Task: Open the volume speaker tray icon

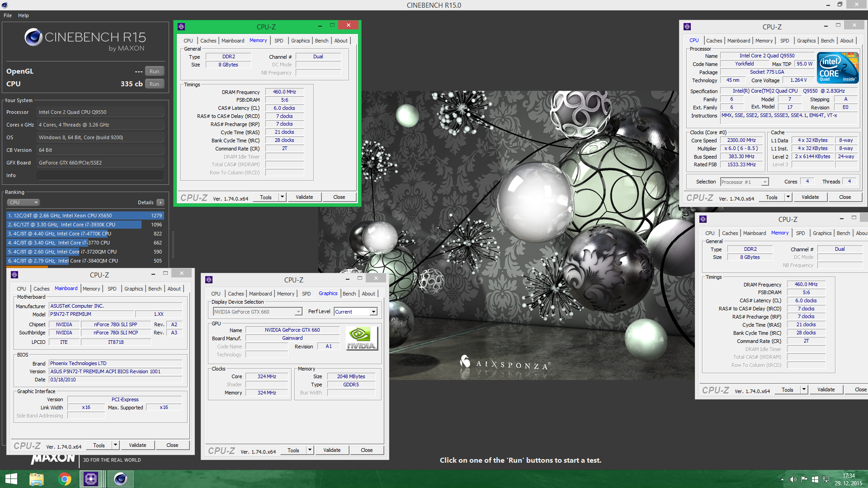Action: click(x=793, y=479)
